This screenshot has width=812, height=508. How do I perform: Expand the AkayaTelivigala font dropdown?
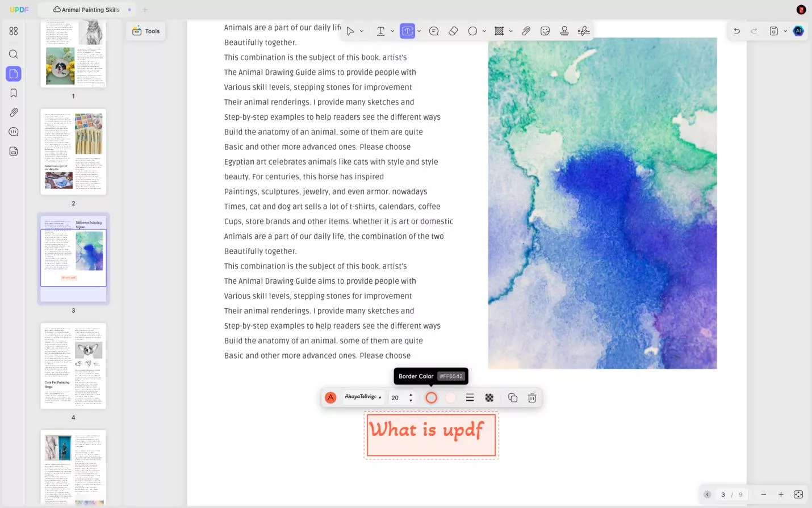click(363, 397)
